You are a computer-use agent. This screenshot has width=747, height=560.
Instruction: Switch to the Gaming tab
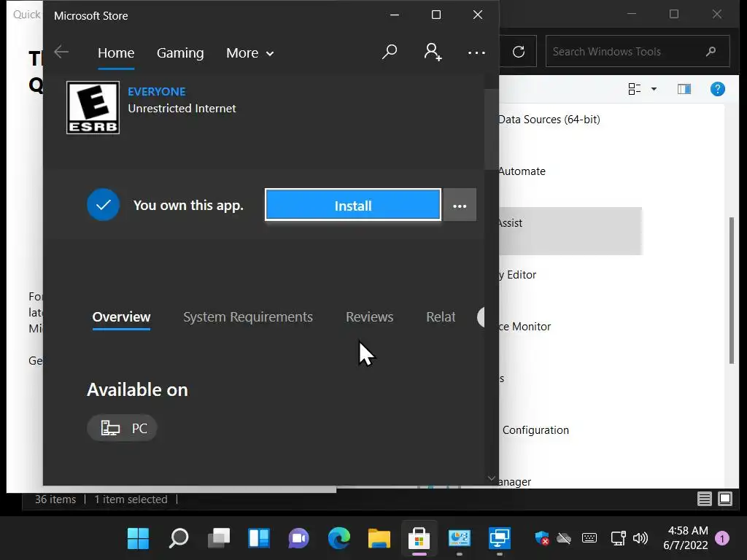click(180, 52)
